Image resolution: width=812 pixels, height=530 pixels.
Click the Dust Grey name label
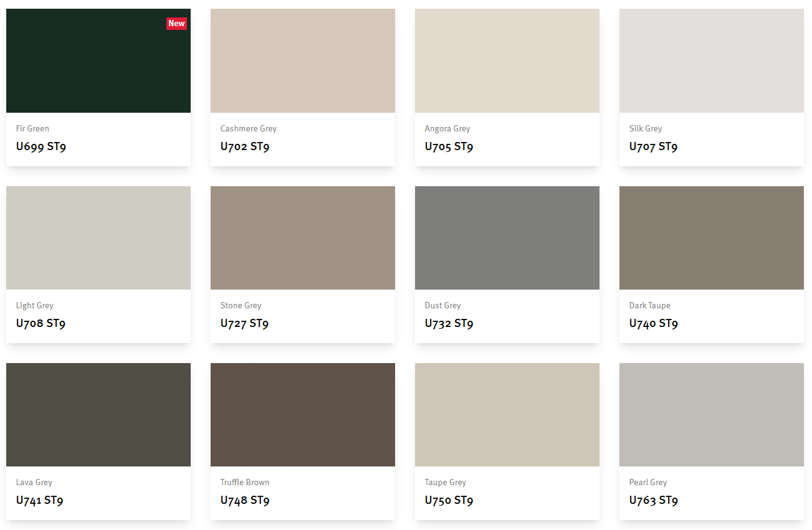click(443, 305)
